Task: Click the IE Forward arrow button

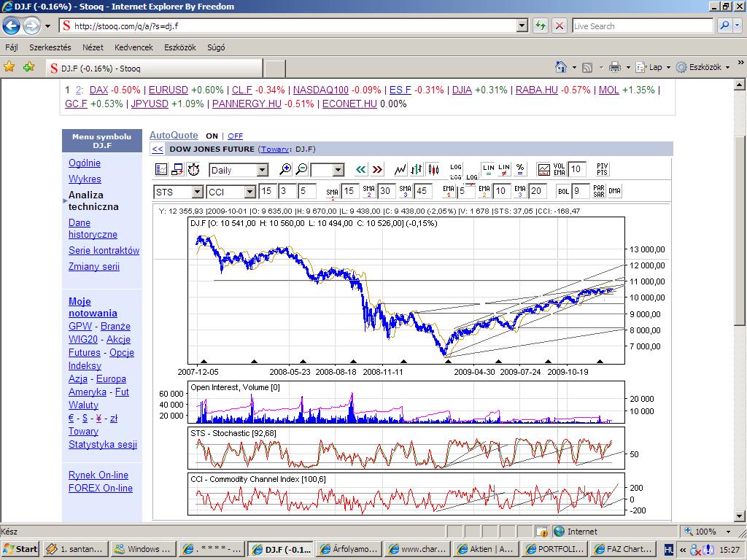Action: (x=31, y=26)
